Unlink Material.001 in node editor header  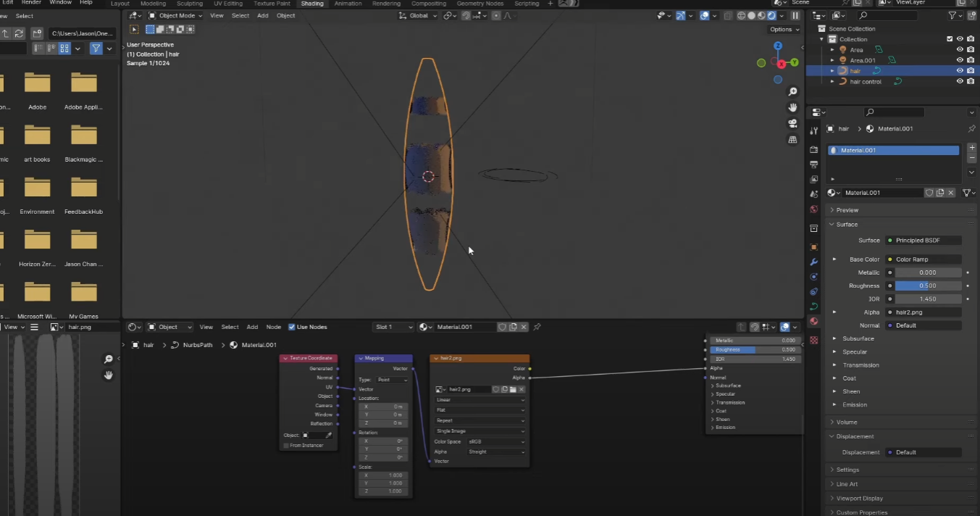524,327
